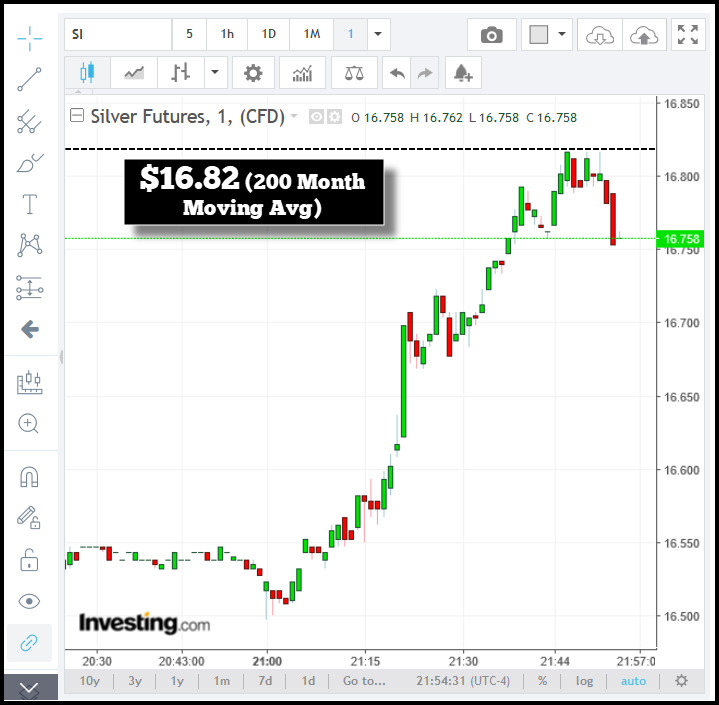Open the chart style dropdown arrow
This screenshot has width=719, height=705.
click(x=215, y=73)
